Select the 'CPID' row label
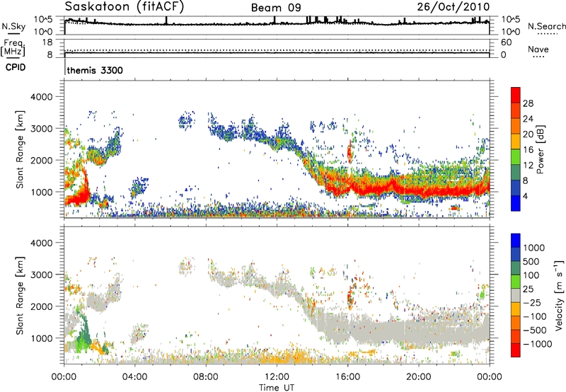This screenshot has width=566, height=392. click(x=16, y=67)
